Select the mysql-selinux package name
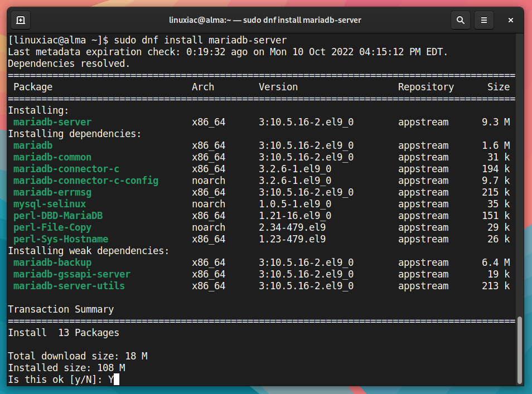 50,204
